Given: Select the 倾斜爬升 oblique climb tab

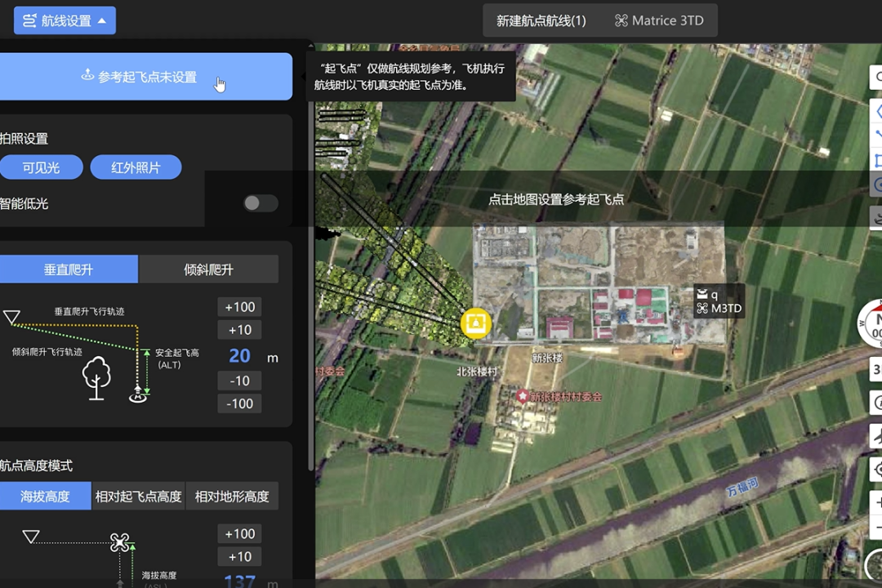Looking at the screenshot, I should 208,269.
